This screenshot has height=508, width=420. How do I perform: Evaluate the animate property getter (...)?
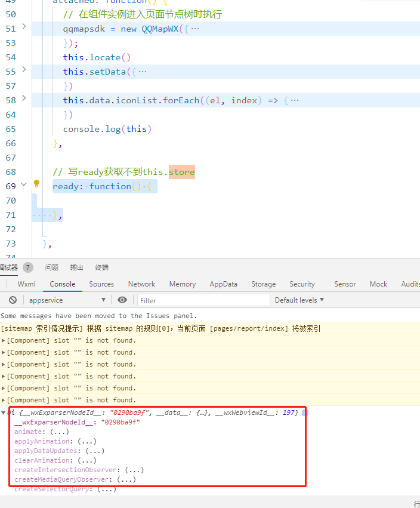pyautogui.click(x=59, y=432)
